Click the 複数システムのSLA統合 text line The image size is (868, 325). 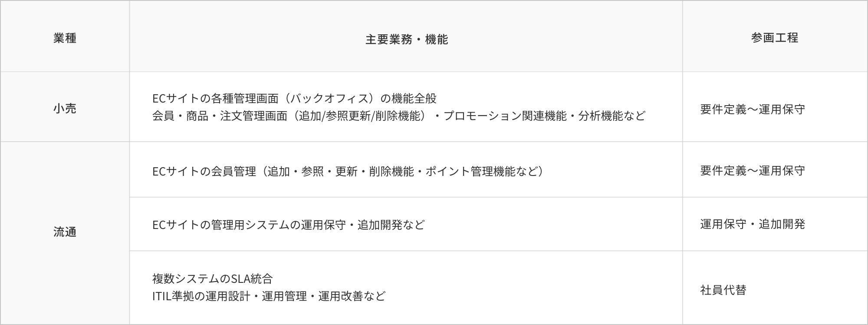tap(212, 279)
